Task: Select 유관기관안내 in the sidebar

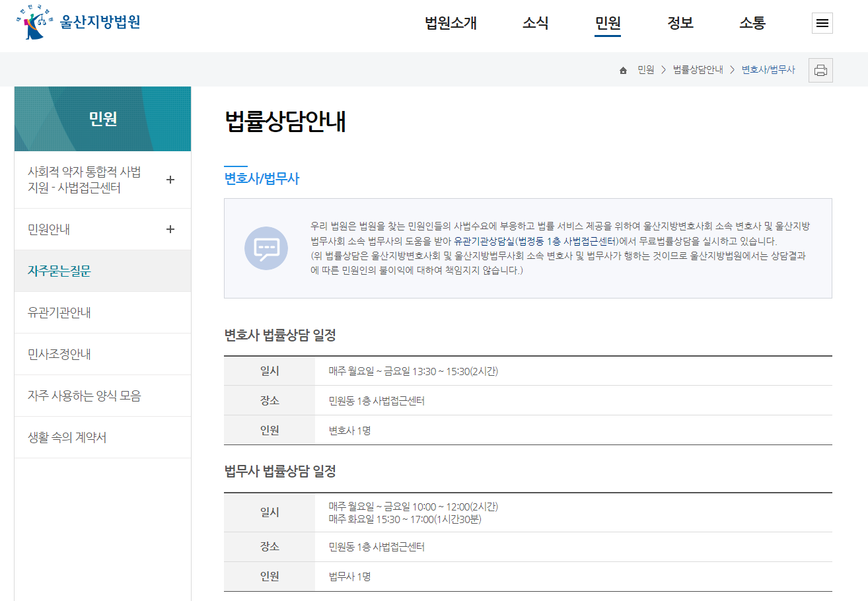Action: pyautogui.click(x=102, y=312)
